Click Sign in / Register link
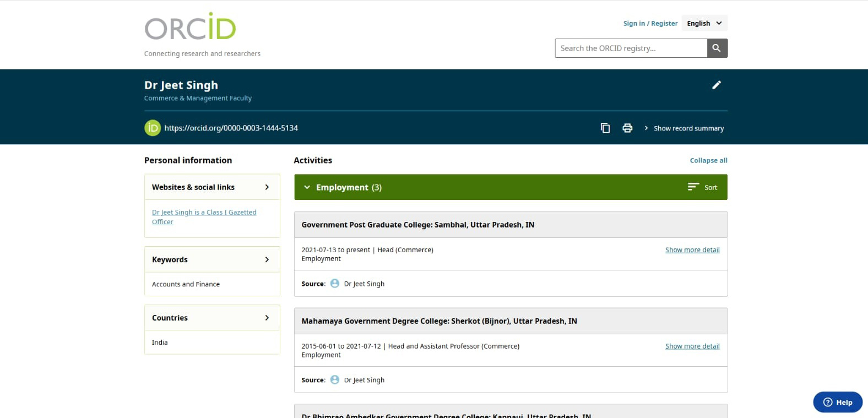Screen dimensions: 868x418 650,23
